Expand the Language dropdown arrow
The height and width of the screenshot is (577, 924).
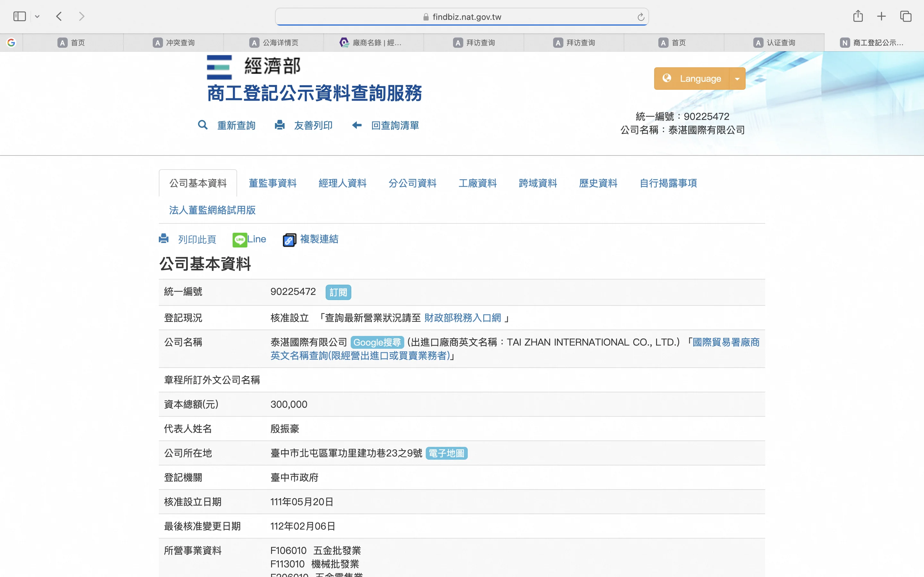tap(737, 79)
